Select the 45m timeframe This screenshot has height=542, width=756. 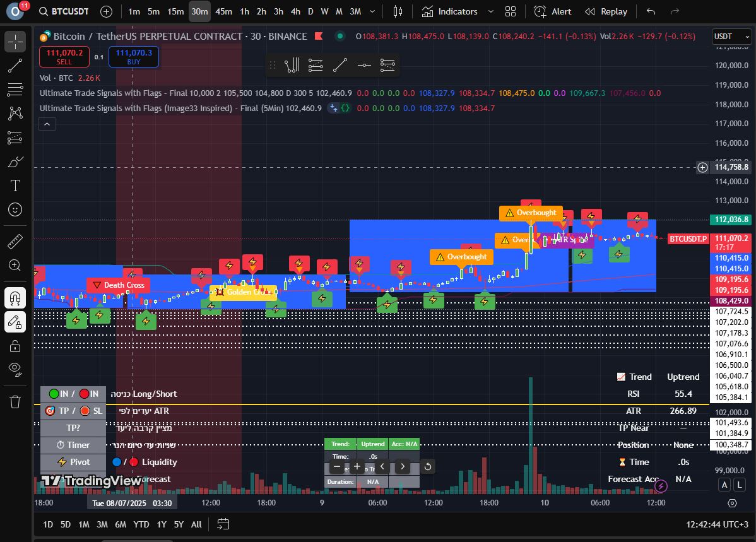click(x=224, y=11)
